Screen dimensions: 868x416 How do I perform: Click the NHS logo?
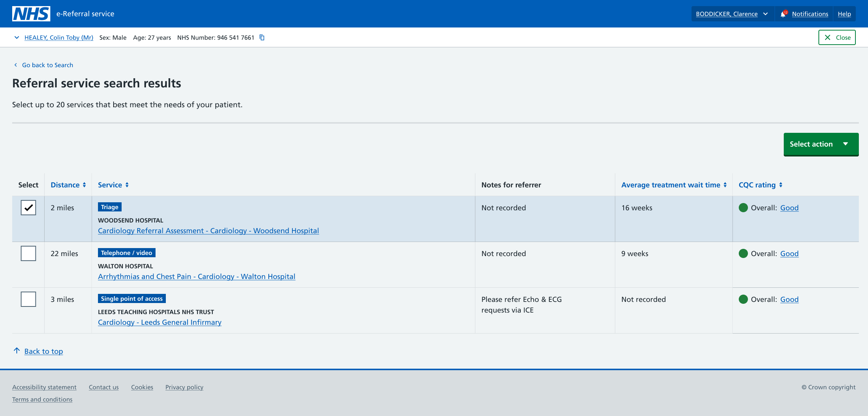tap(31, 14)
